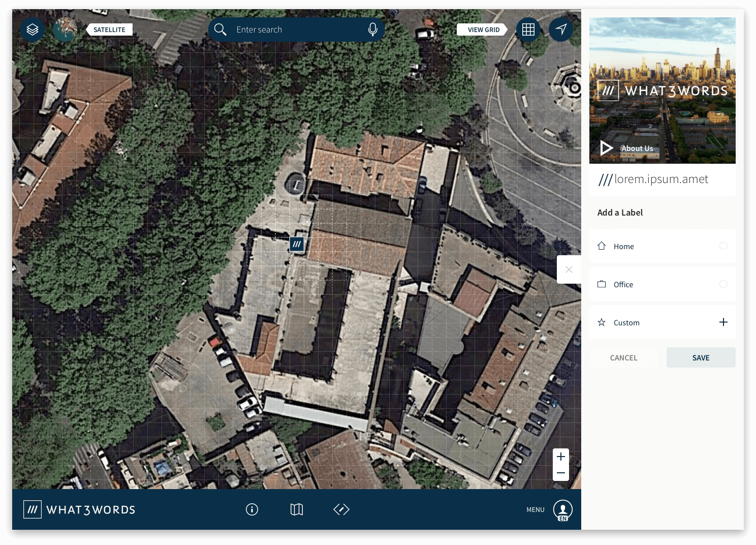Screen dimensions: 756x545
Task: Choose the Office label row
Action: tap(663, 284)
